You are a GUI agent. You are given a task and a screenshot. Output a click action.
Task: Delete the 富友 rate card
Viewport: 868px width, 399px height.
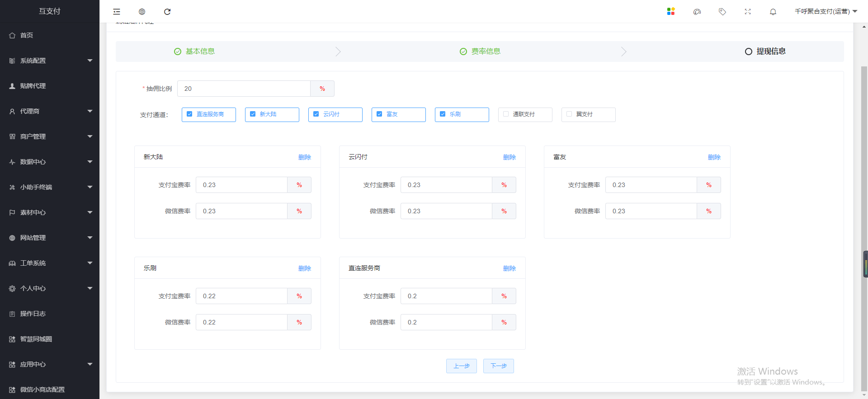click(x=714, y=157)
